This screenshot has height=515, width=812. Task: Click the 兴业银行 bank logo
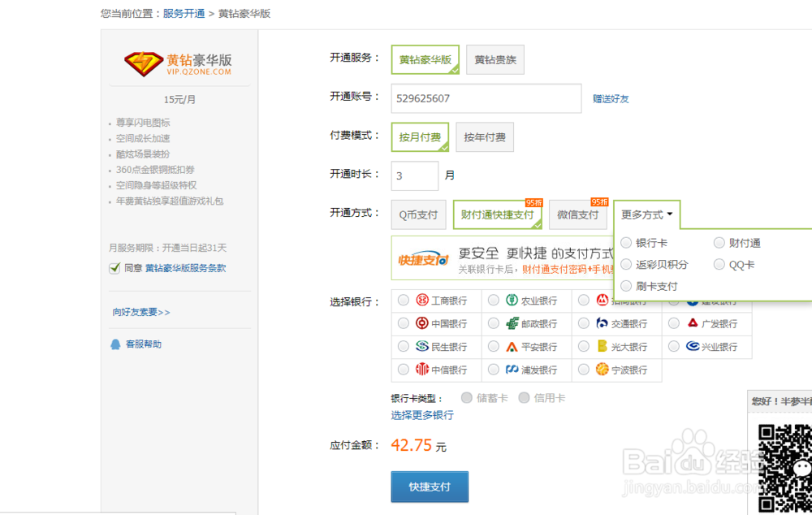pos(693,346)
